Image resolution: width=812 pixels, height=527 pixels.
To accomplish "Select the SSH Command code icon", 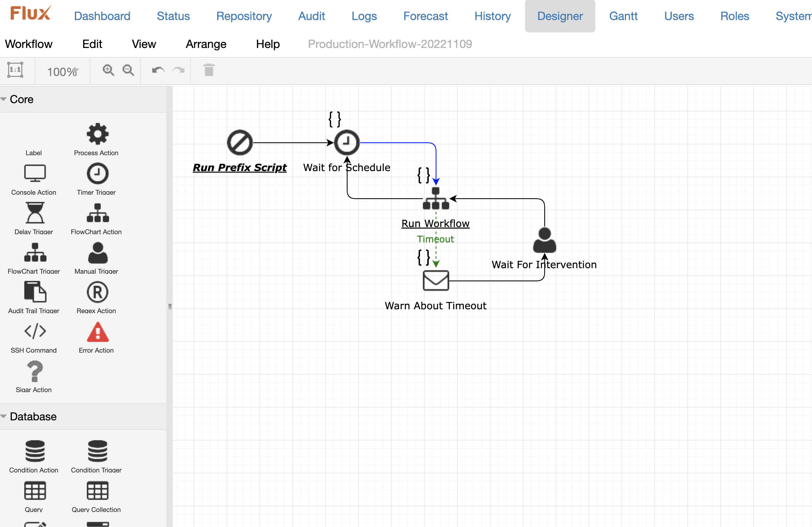I will 35,331.
